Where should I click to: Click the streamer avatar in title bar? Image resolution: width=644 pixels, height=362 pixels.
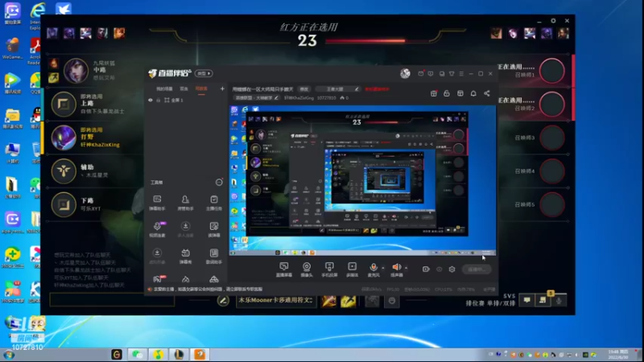click(x=405, y=73)
